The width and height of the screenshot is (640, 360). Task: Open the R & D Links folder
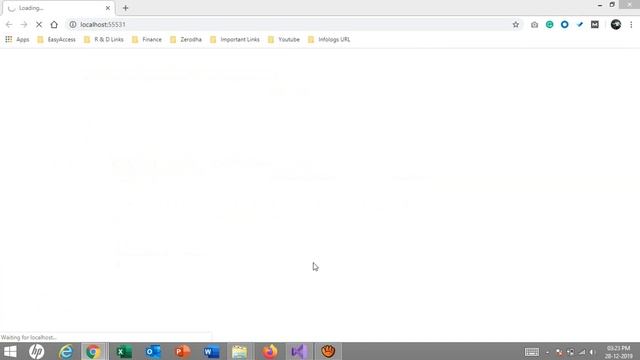click(x=104, y=40)
